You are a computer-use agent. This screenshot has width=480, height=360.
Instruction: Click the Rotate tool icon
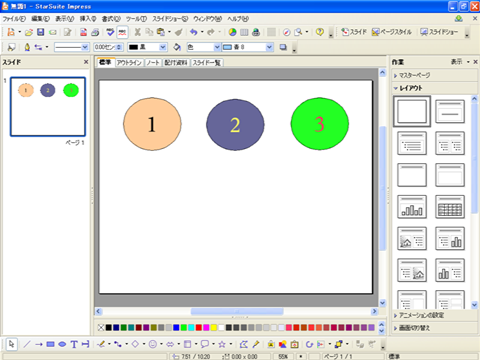pos(309,344)
